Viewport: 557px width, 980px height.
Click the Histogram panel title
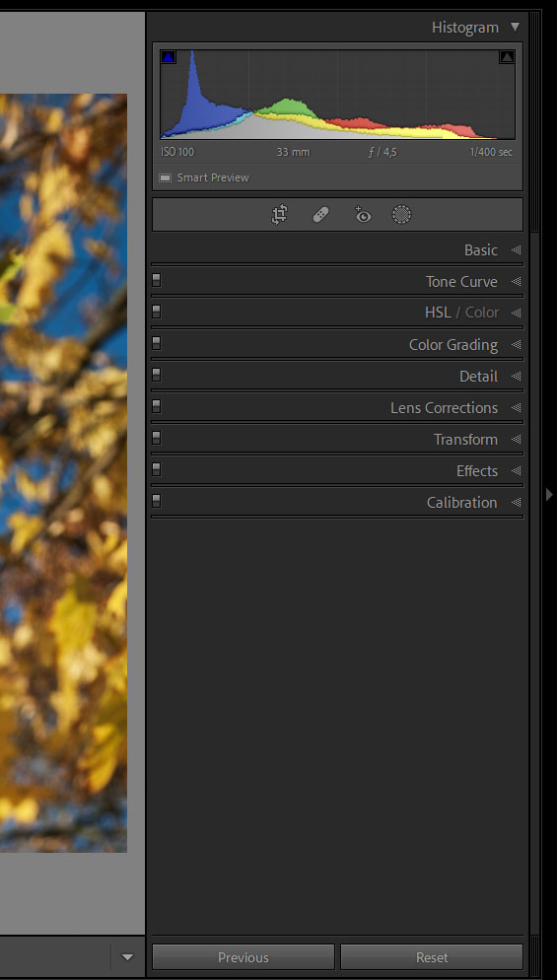(x=465, y=28)
